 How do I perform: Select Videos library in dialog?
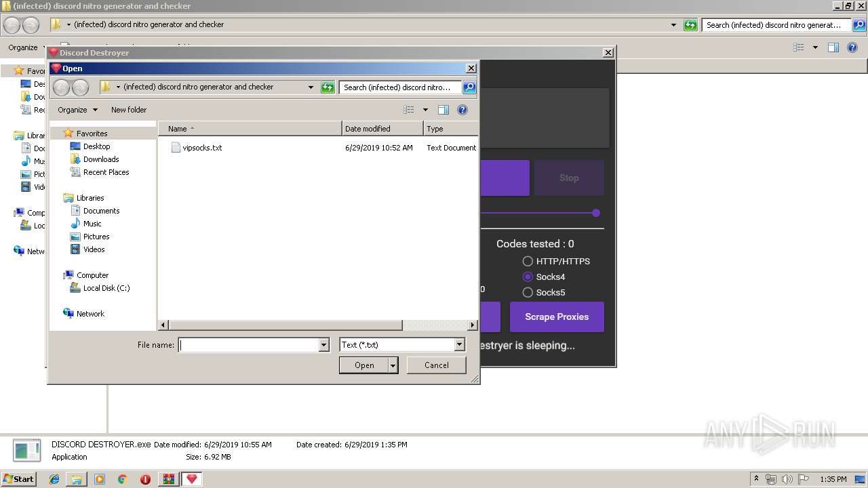pos(94,249)
